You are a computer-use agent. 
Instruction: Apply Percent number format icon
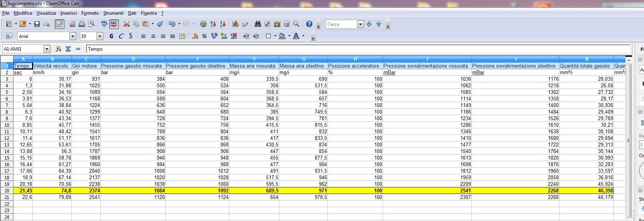[x=204, y=36]
